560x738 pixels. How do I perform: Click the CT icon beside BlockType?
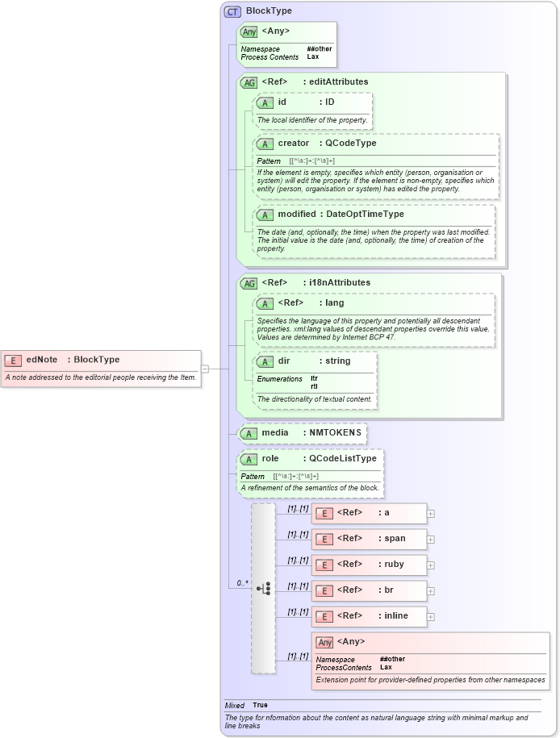click(232, 12)
